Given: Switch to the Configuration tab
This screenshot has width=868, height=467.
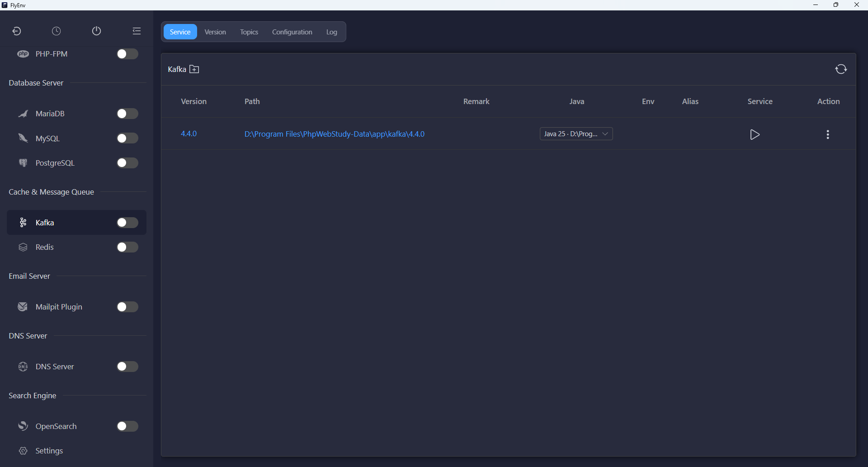Looking at the screenshot, I should (x=292, y=32).
